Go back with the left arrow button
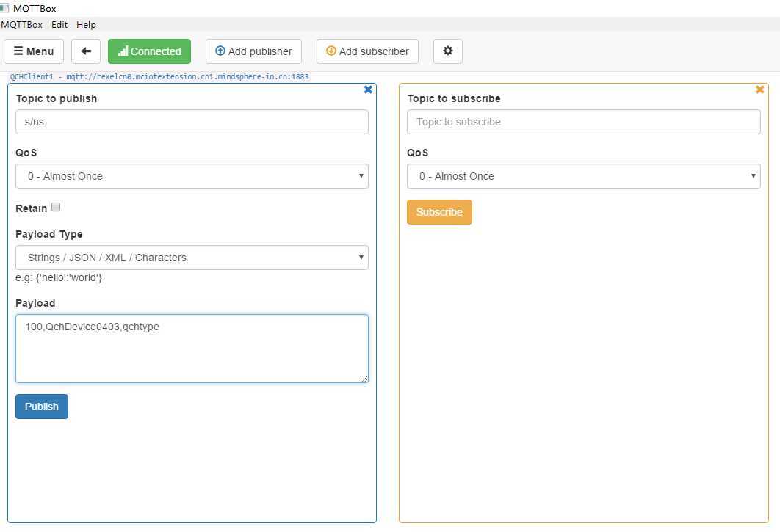The height and width of the screenshot is (532, 780). point(86,51)
